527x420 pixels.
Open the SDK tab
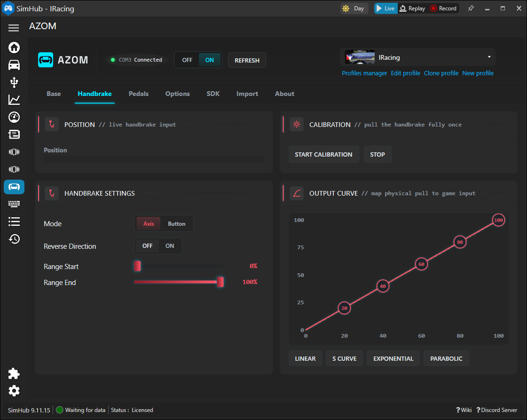pyautogui.click(x=213, y=94)
